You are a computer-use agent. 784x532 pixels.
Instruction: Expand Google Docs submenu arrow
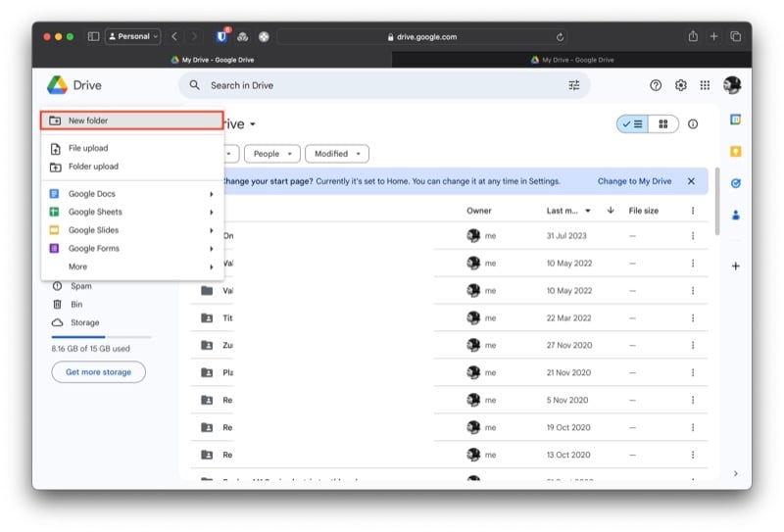coord(212,194)
